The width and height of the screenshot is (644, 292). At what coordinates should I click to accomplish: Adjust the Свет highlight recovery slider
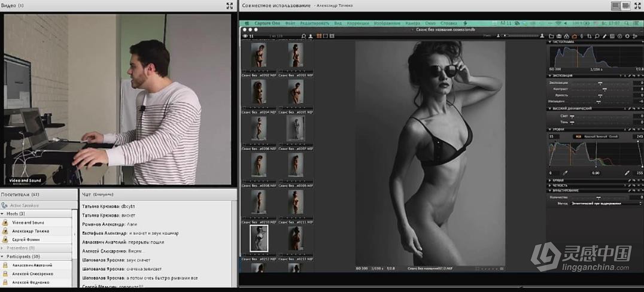coord(600,116)
